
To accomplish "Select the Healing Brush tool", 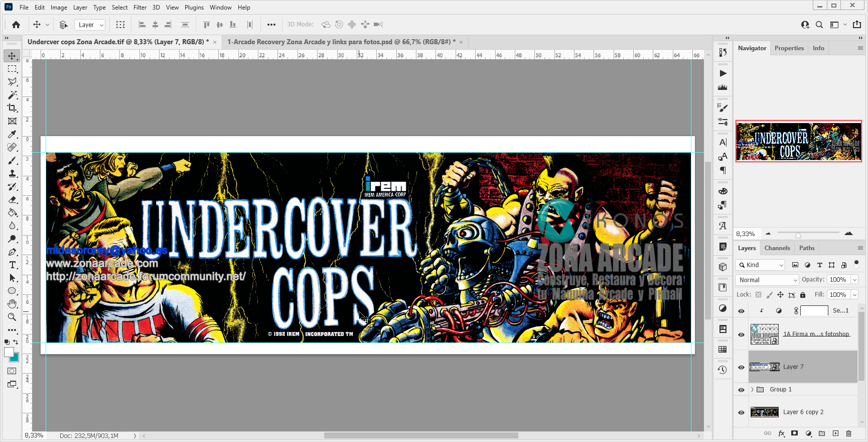I will [x=12, y=147].
